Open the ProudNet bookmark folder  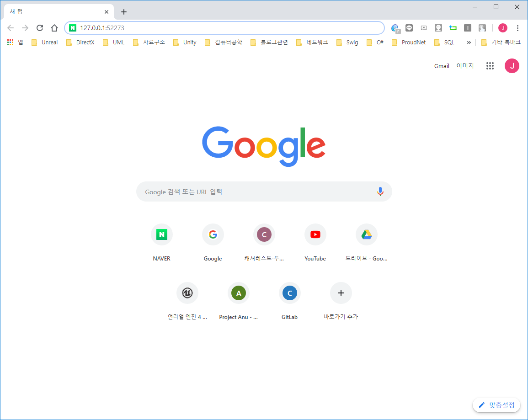click(409, 43)
